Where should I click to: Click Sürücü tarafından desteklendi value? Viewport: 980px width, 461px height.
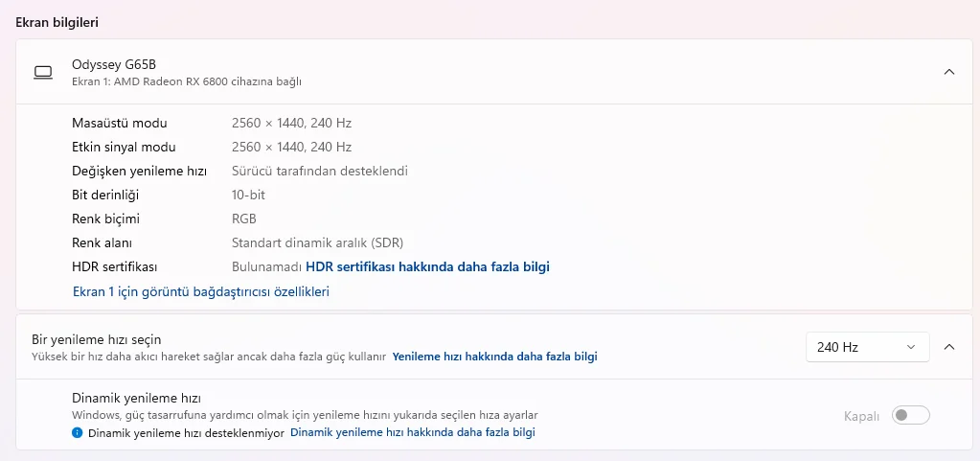(320, 171)
